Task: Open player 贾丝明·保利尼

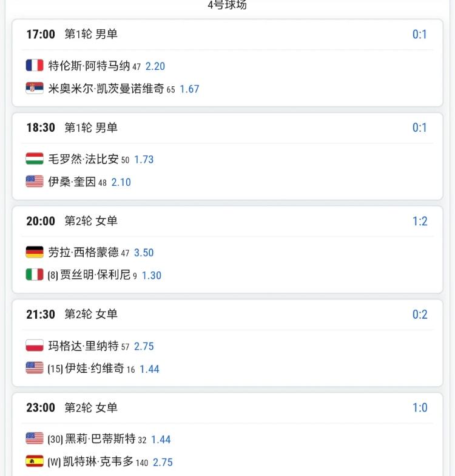Action: click(x=95, y=274)
